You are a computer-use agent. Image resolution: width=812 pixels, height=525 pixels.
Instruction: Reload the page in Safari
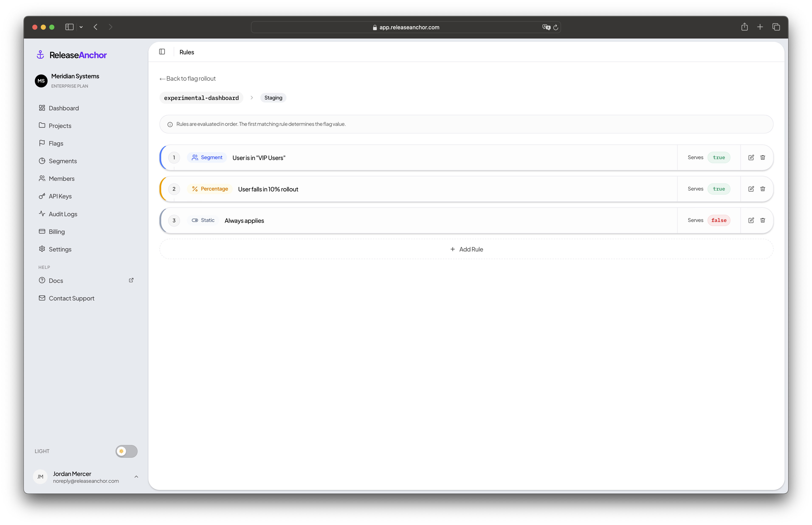coord(555,27)
